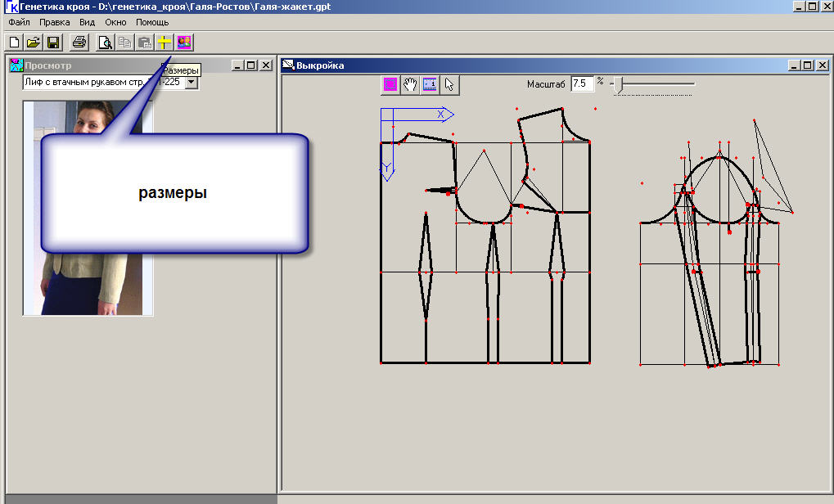
Task: Click the Генетика кроя application icon
Action: coord(11,7)
